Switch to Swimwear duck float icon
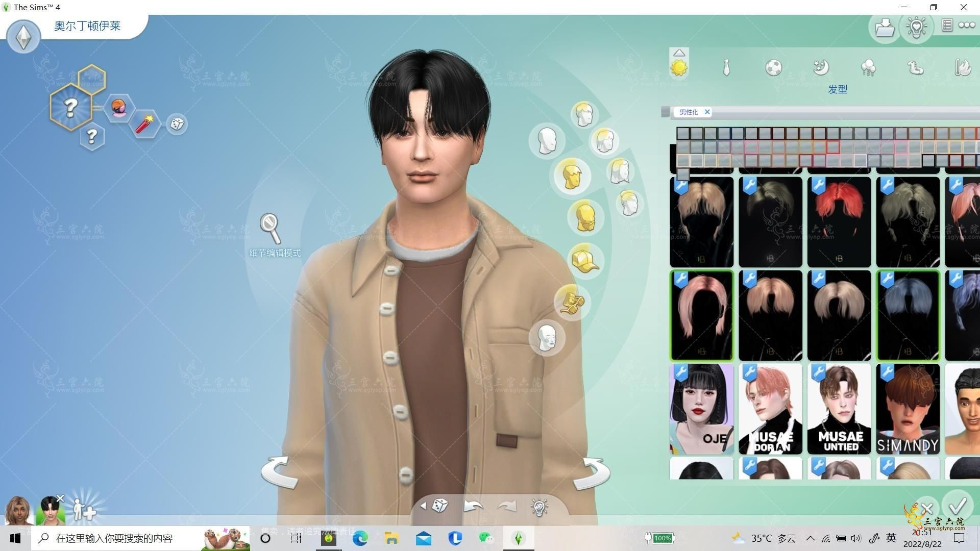 pos(916,67)
